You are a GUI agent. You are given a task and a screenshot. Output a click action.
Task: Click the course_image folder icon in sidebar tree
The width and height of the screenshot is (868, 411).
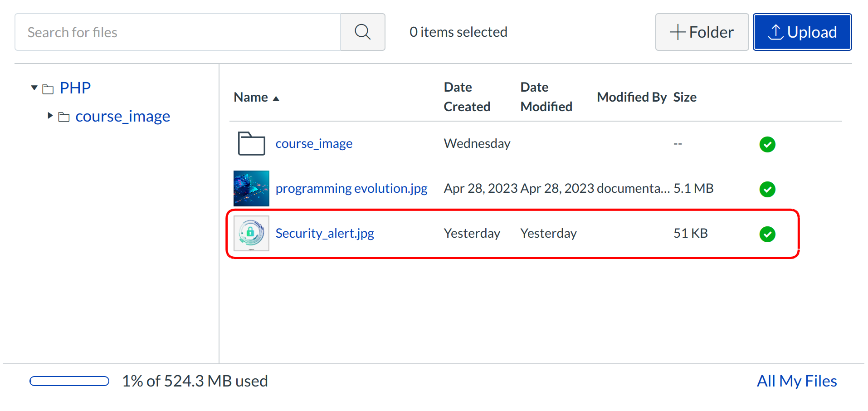[64, 117]
